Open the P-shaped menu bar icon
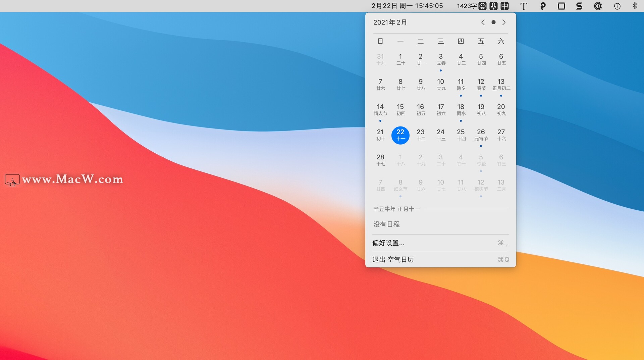 point(543,6)
